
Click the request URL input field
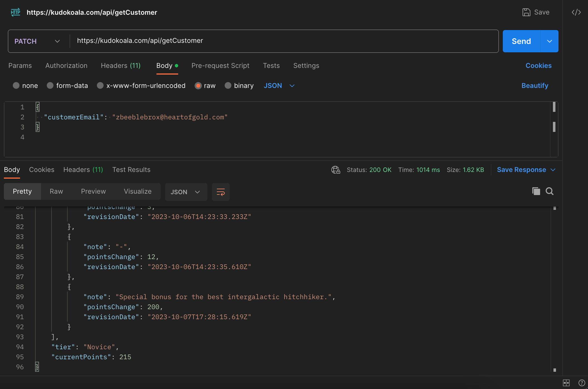point(284,41)
